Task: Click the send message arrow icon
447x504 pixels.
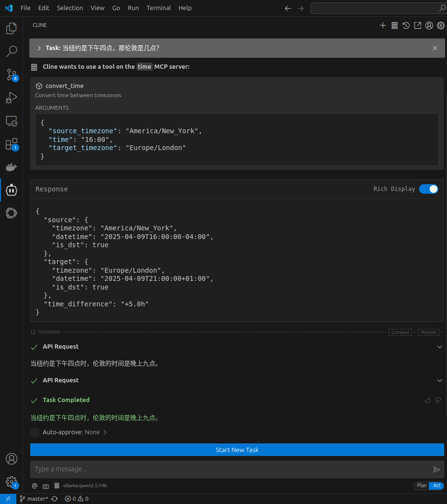Action: [436, 469]
